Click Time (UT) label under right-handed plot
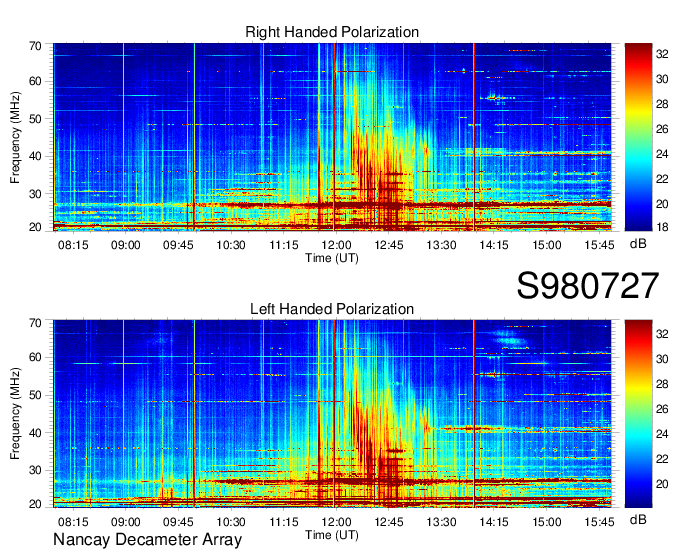Screen dimensions: 680x552 pos(332,258)
